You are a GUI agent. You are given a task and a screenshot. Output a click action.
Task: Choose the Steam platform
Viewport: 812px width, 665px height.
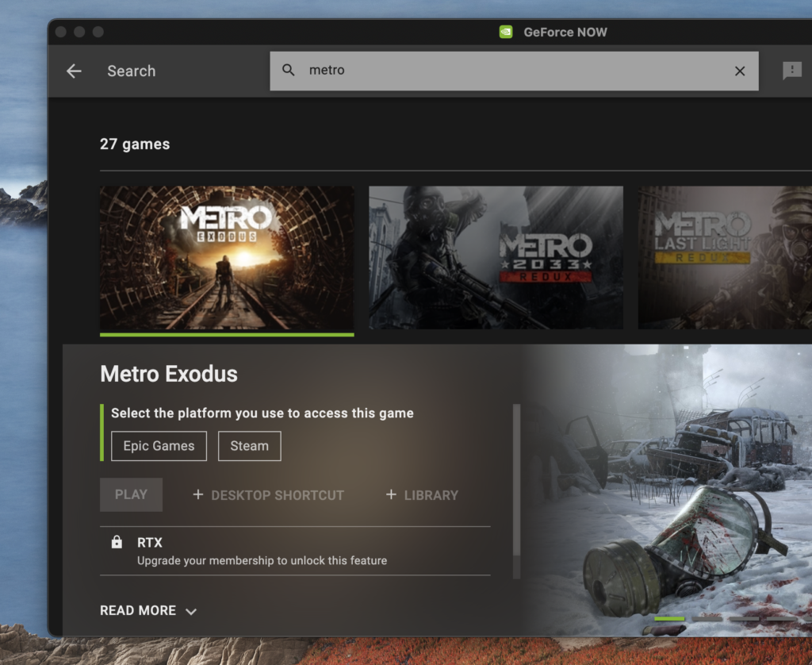pos(250,446)
